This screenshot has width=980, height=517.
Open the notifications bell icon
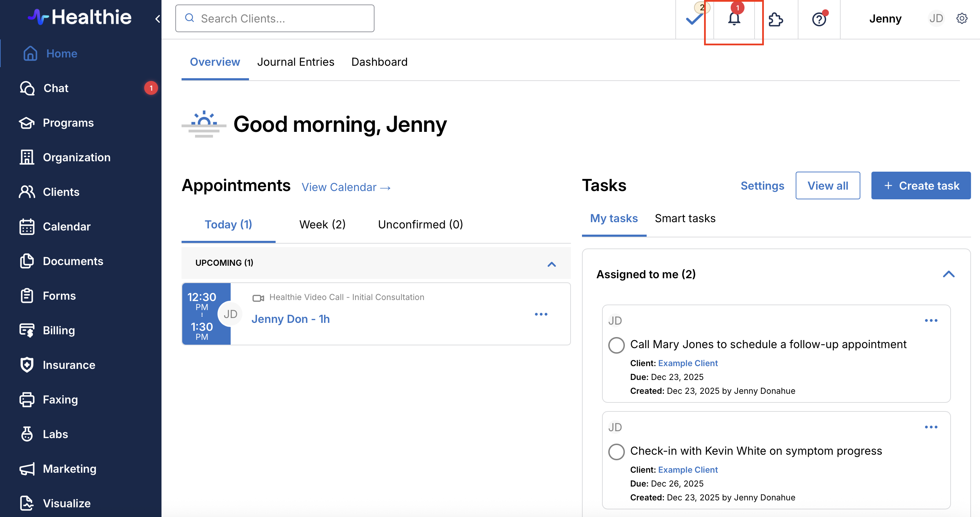coord(734,19)
